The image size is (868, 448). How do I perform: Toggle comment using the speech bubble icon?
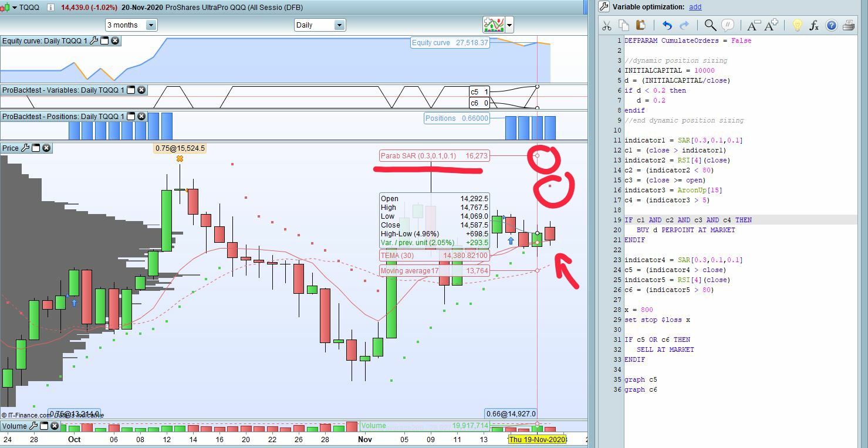tap(728, 25)
